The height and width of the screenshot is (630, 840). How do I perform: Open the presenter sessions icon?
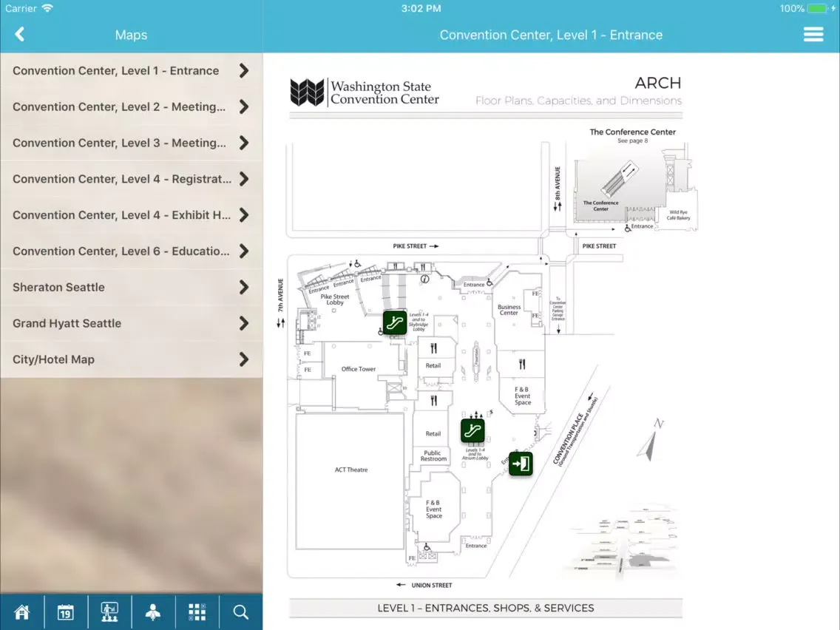[109, 612]
